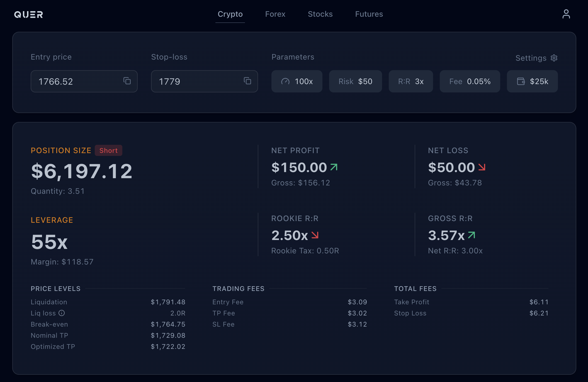
Task: Click the TRADING FEES section heading
Action: pyautogui.click(x=239, y=288)
